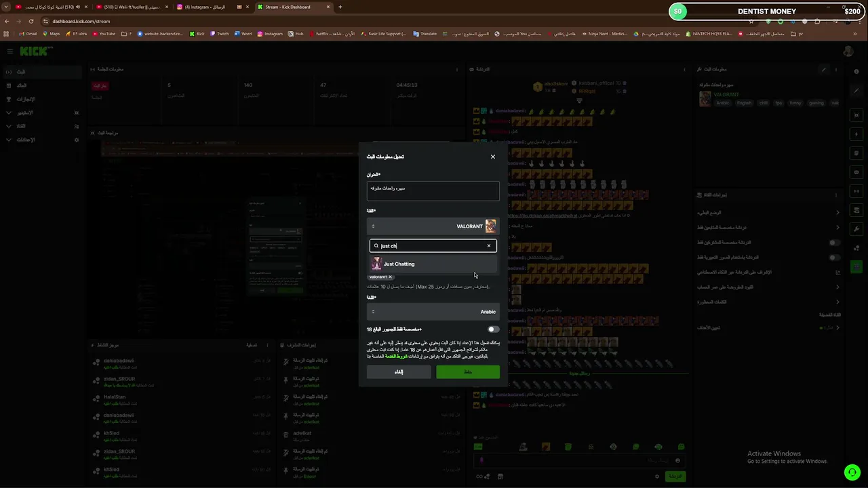
Task: Reload the page
Action: [31, 21]
